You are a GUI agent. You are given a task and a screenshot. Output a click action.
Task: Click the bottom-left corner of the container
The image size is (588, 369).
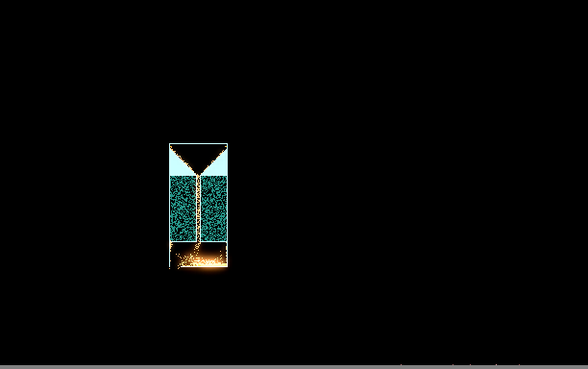tap(170, 266)
